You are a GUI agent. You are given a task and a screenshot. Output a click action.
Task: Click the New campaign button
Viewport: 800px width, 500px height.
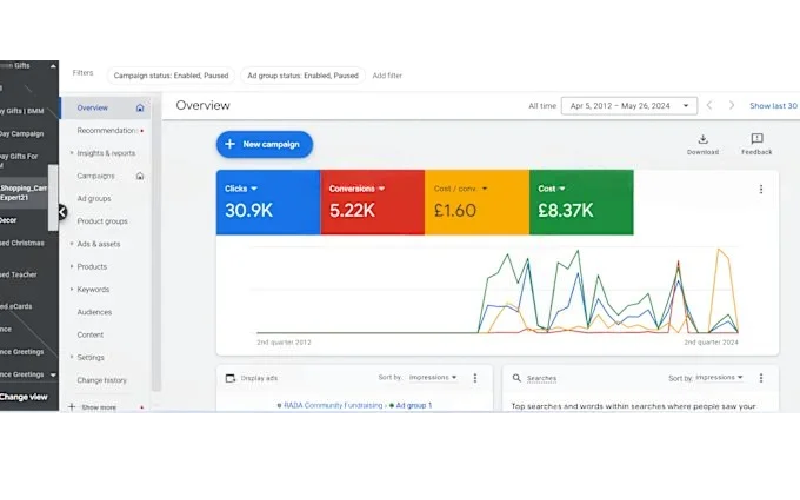click(264, 144)
